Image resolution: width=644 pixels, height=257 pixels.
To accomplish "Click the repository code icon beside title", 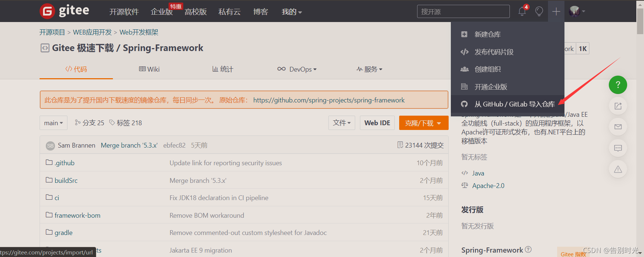I will 45,48.
